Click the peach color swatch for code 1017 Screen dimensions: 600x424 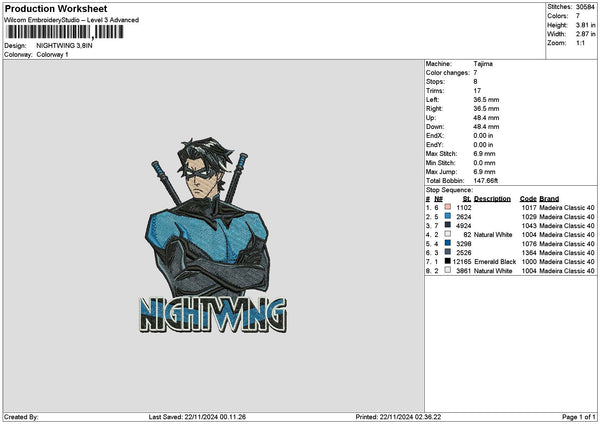(447, 207)
